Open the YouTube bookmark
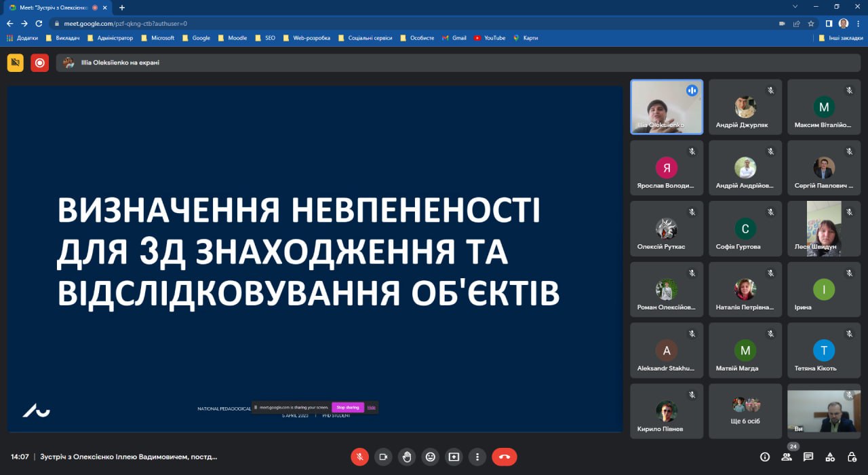 [x=490, y=38]
